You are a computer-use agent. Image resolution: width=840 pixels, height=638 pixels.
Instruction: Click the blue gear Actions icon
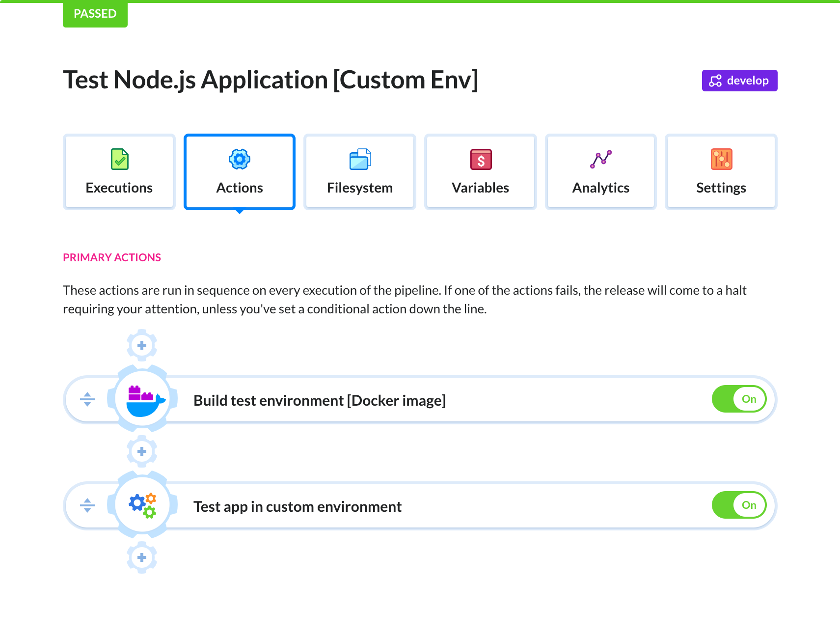240,159
